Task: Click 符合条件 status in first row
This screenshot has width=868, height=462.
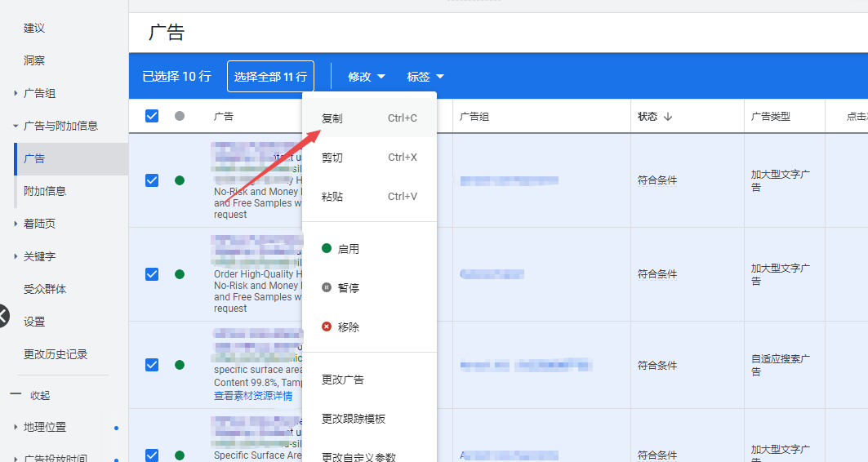Action: pos(657,180)
